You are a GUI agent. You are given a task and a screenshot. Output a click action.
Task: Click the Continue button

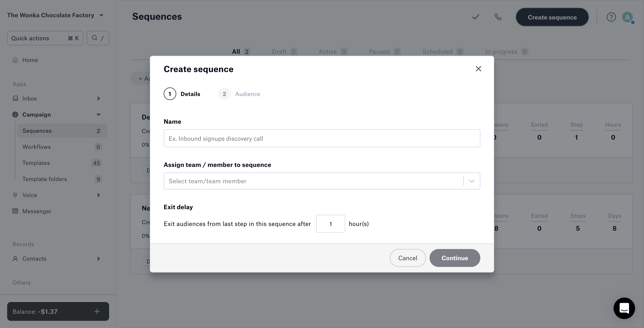pyautogui.click(x=455, y=258)
